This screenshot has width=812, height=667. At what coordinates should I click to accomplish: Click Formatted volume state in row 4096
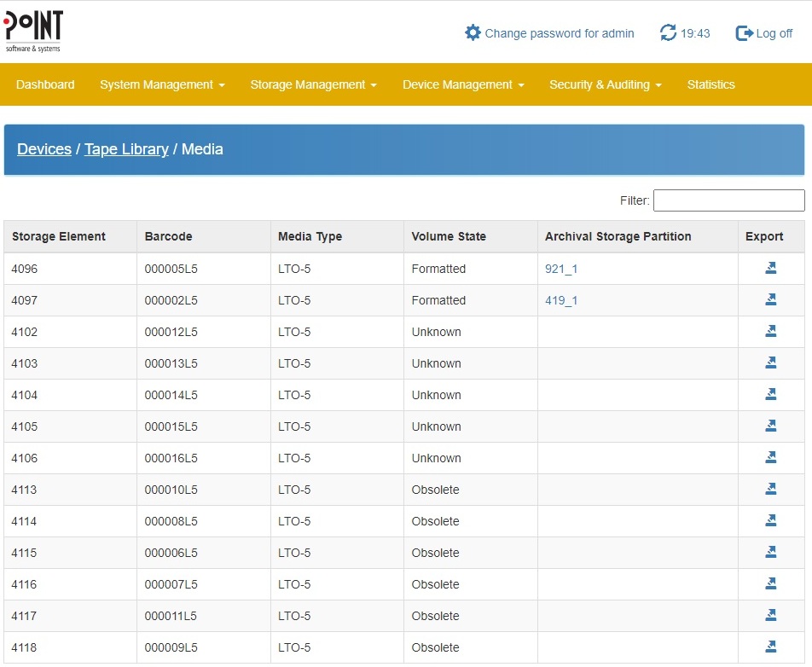tap(438, 269)
